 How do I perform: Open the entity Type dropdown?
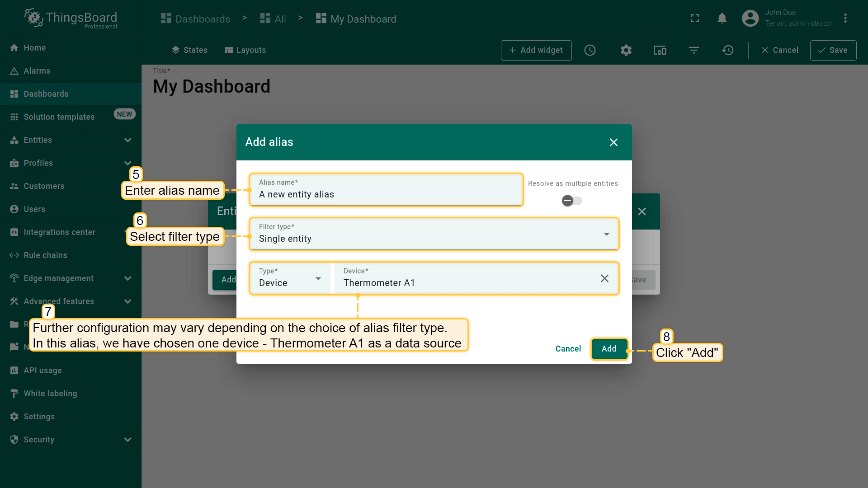pos(290,278)
